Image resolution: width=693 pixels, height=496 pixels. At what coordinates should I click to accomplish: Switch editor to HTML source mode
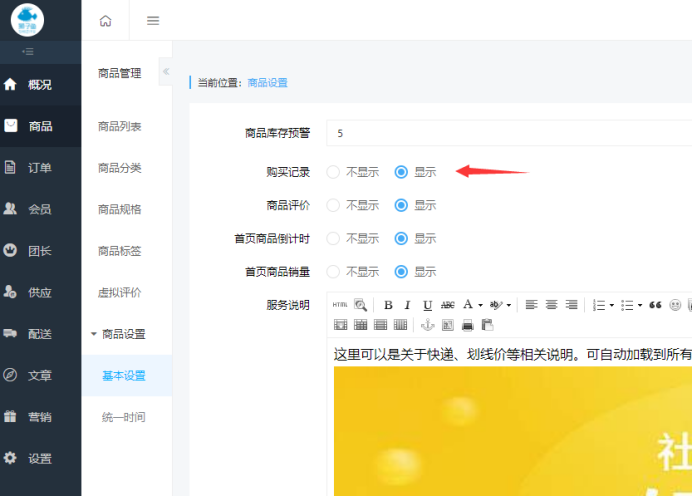340,305
